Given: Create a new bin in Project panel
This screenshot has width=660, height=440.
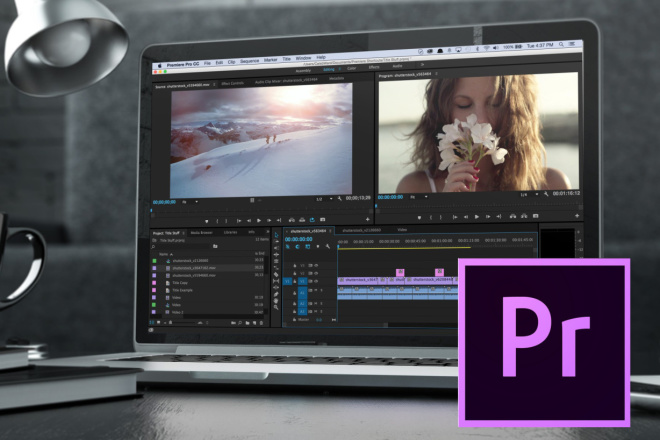Looking at the screenshot, I should coord(248,323).
